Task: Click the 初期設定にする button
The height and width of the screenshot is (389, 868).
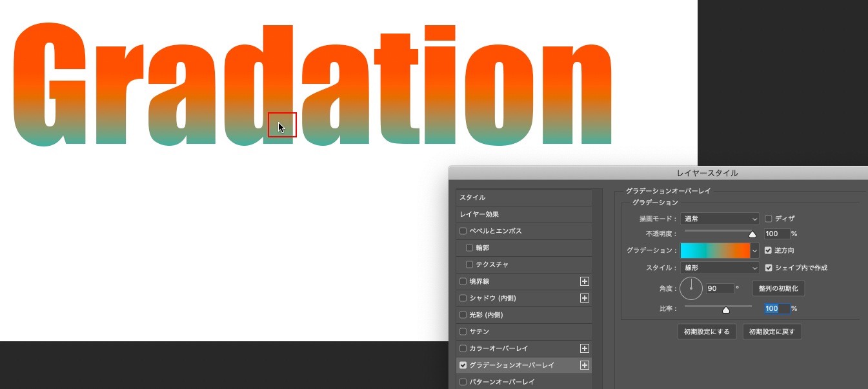Action: (707, 332)
